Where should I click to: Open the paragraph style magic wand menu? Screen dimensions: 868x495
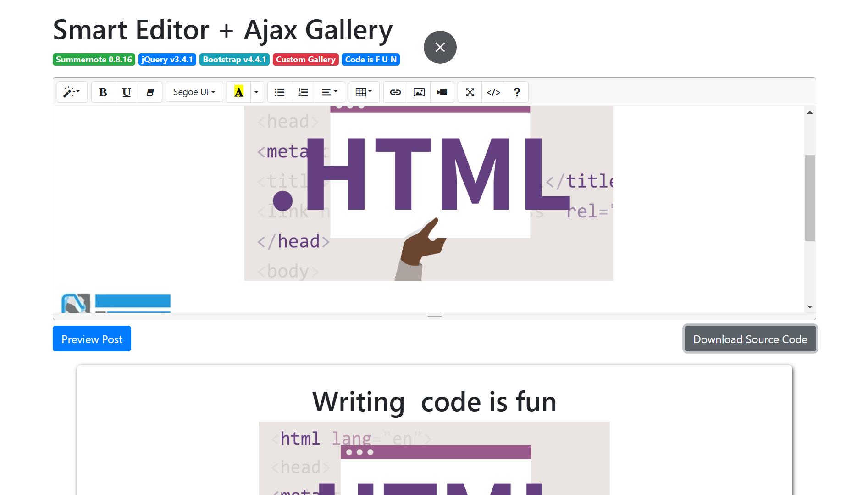point(72,92)
